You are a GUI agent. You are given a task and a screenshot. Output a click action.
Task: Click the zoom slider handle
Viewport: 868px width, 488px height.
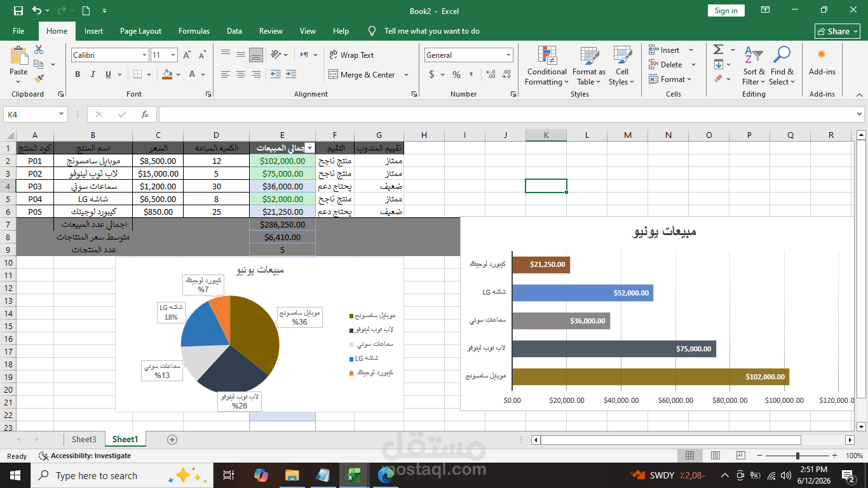797,456
